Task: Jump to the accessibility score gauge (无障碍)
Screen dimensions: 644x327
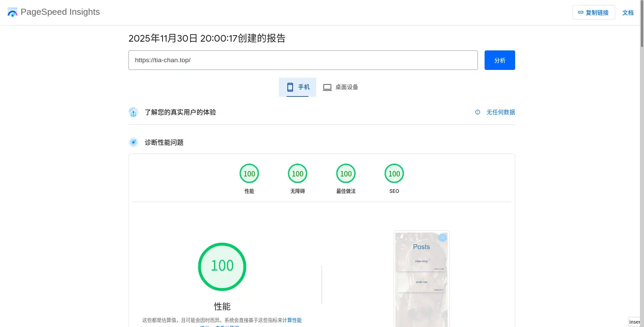Action: click(x=297, y=174)
